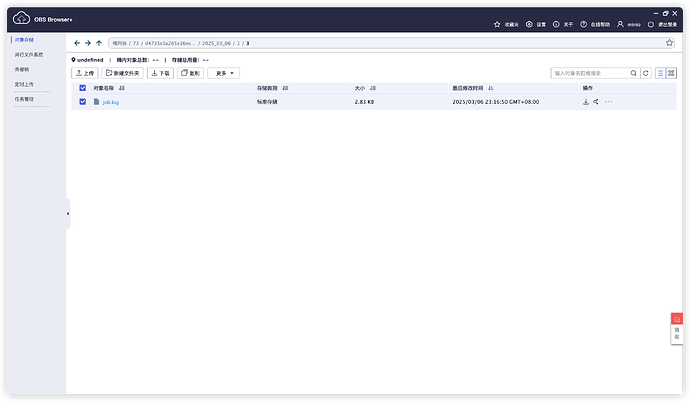Click the search magnifier icon
Image resolution: width=690 pixels, height=402 pixels.
(633, 73)
